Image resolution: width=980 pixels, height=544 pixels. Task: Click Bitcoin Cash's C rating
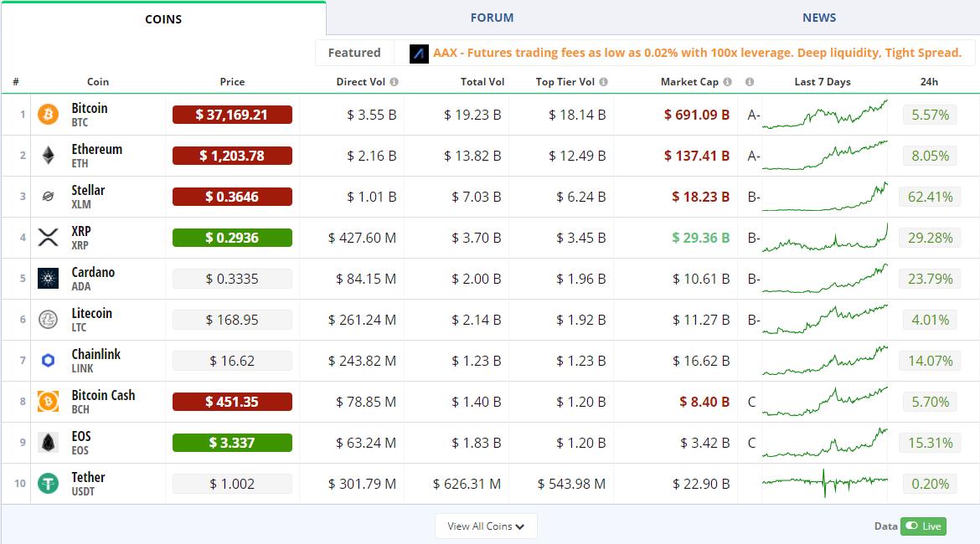pos(751,402)
